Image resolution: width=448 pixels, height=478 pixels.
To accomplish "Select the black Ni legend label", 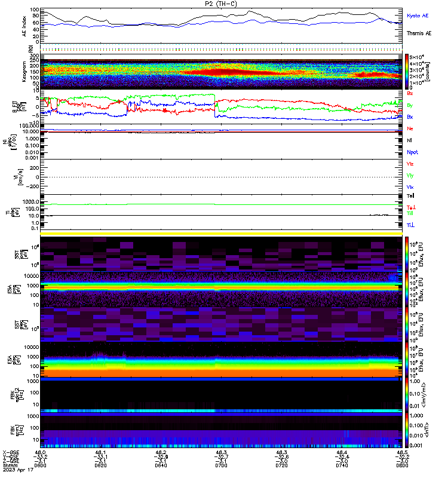I will click(x=409, y=140).
